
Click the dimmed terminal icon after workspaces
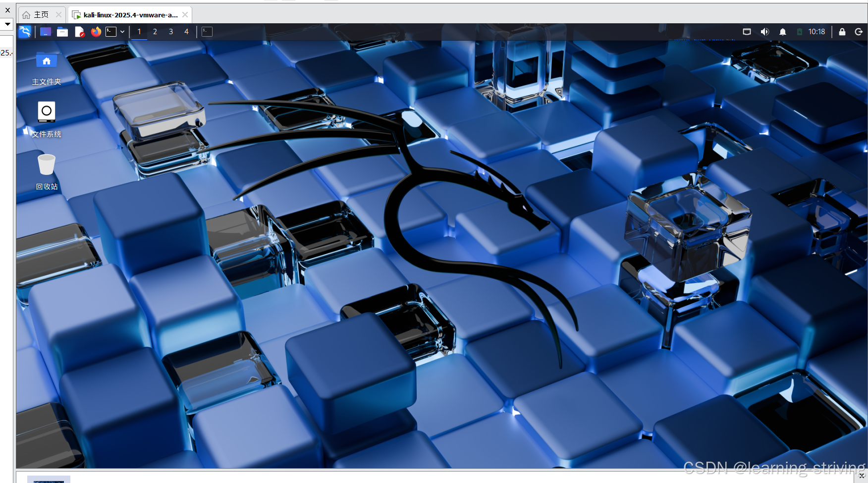coord(207,32)
